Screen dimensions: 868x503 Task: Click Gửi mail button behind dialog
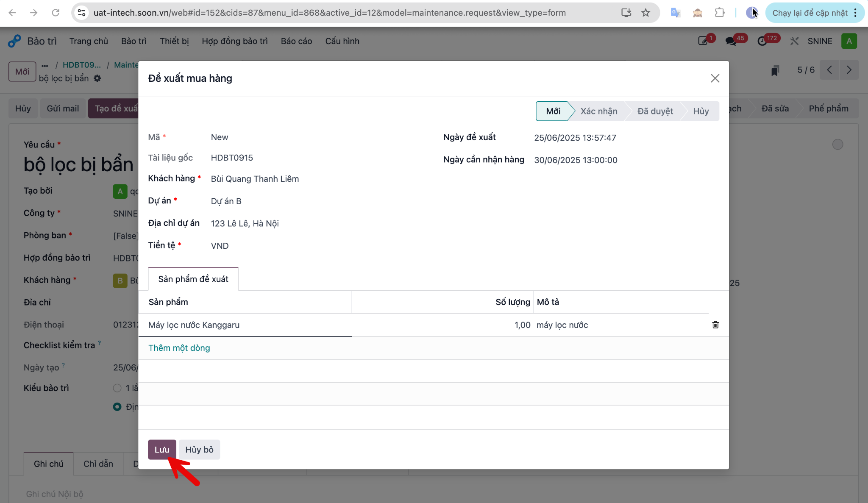point(63,108)
